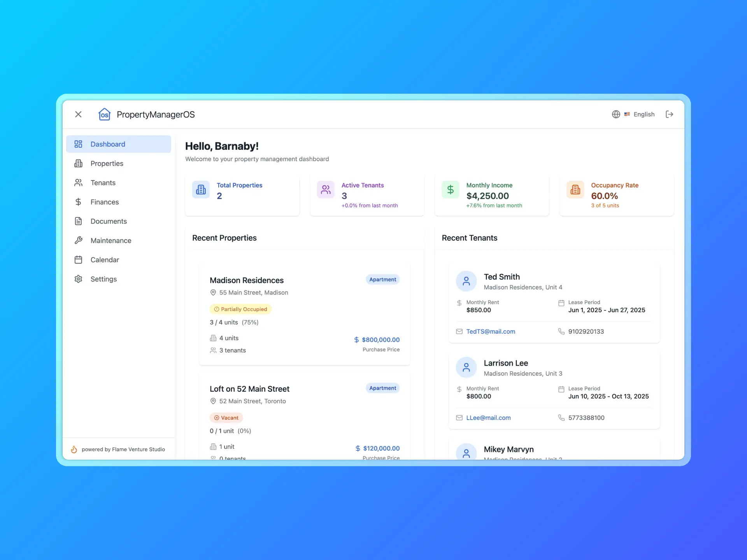Viewport: 747px width, 560px height.
Task: Open the Calendar page
Action: (119, 260)
